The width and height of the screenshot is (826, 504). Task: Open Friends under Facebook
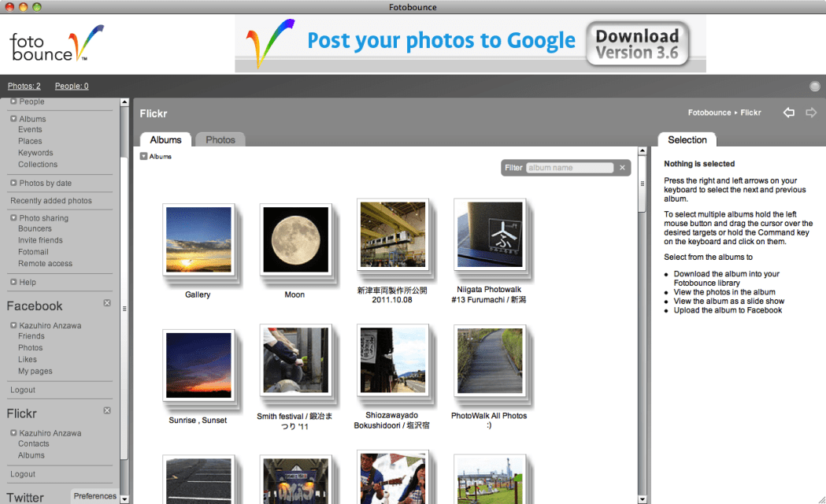[x=31, y=336]
